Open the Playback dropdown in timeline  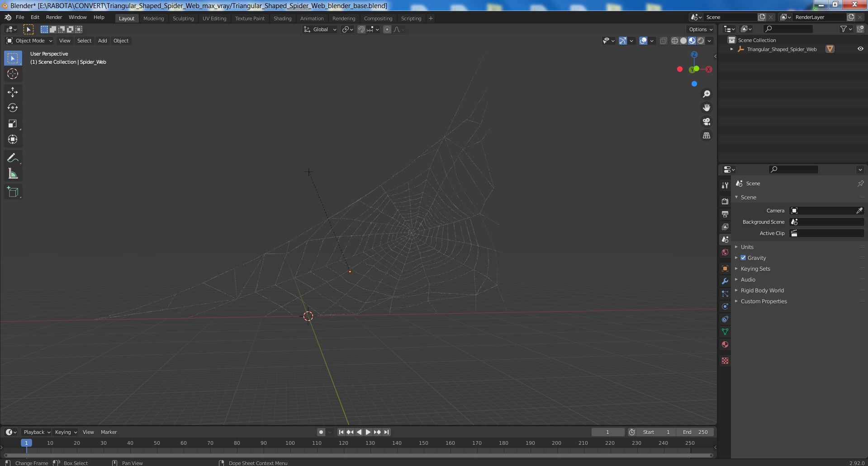coord(37,432)
